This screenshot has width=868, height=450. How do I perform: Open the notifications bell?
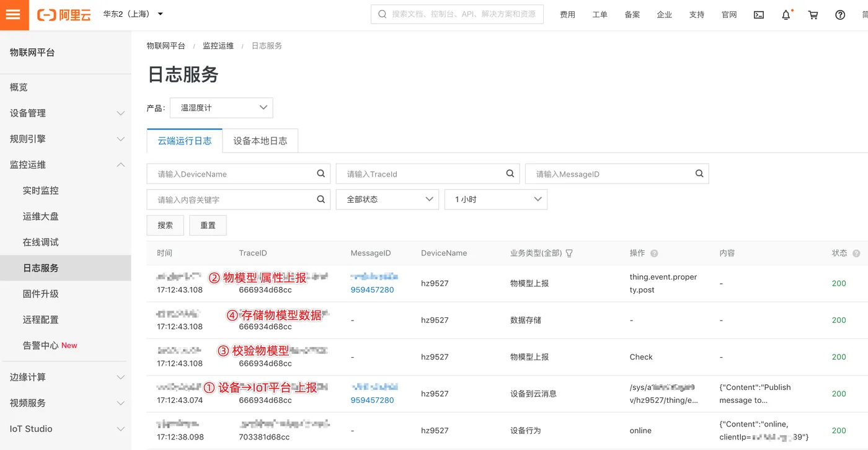[x=786, y=15]
